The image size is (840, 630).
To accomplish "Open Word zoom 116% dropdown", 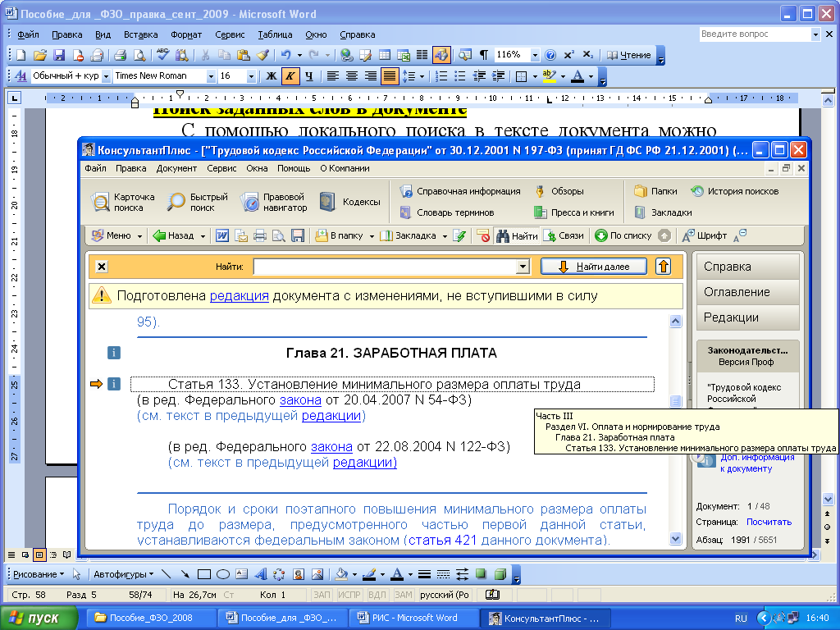I will click(535, 55).
